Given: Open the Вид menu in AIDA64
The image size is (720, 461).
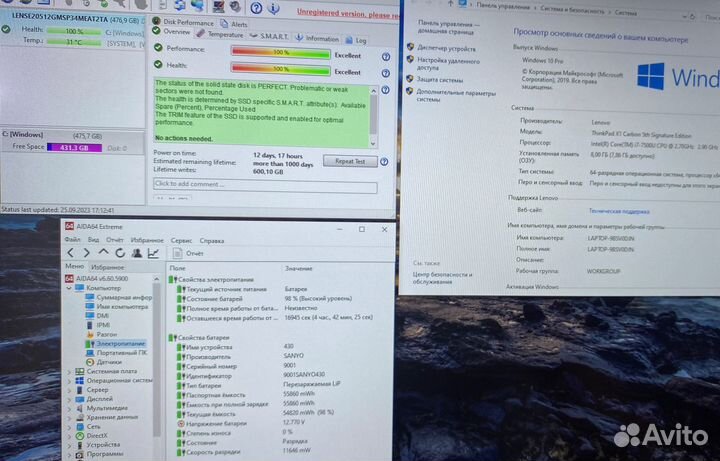Looking at the screenshot, I should click(x=93, y=240).
